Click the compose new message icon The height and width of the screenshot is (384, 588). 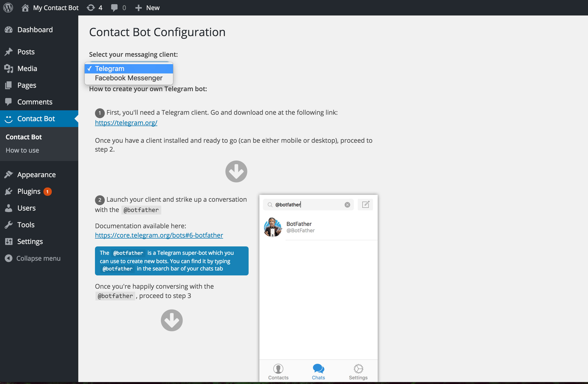(x=365, y=204)
